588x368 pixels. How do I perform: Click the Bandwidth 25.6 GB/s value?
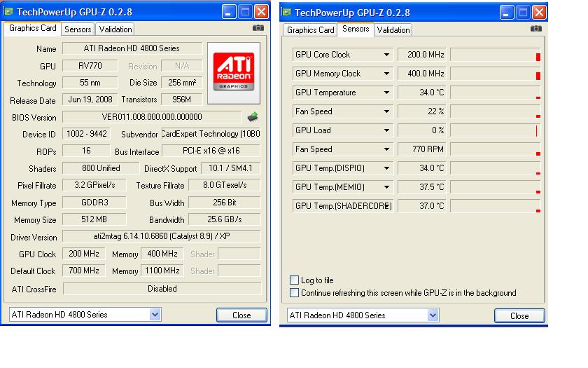click(x=224, y=219)
